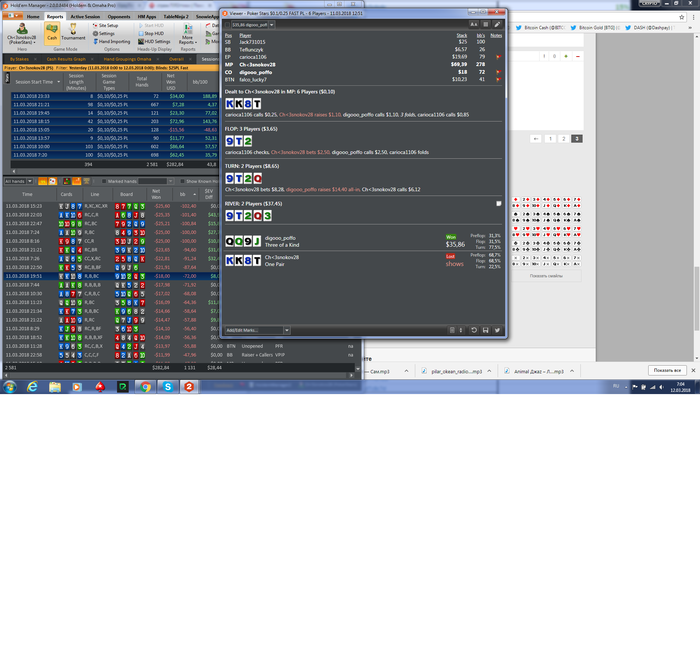Open Skype from the taskbar
This screenshot has width=700, height=667.
pyautogui.click(x=168, y=387)
